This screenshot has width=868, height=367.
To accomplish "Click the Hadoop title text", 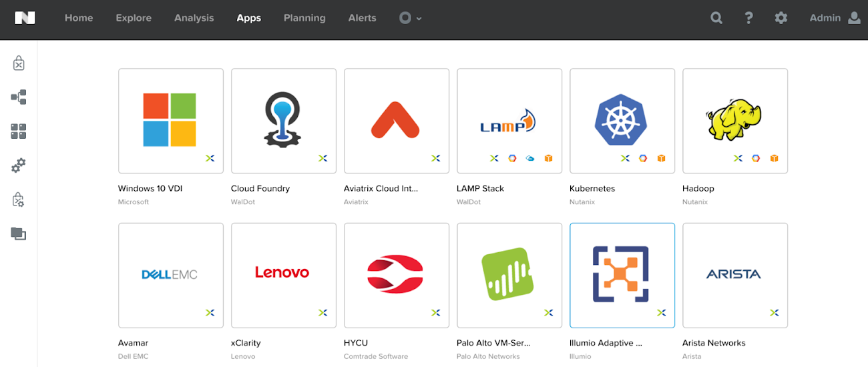I will (x=698, y=188).
